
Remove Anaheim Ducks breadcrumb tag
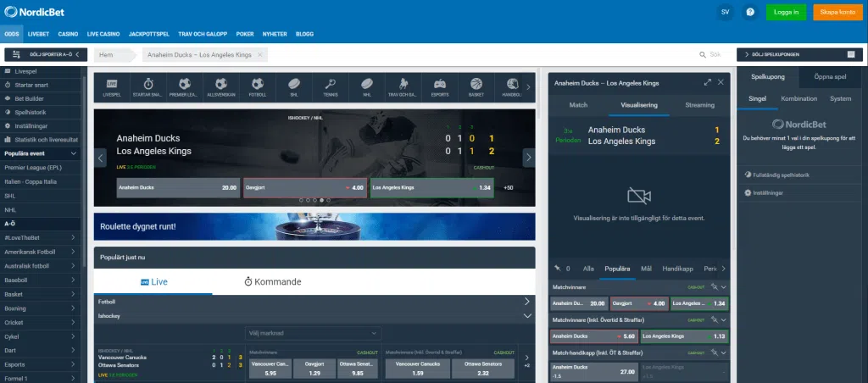[260, 55]
